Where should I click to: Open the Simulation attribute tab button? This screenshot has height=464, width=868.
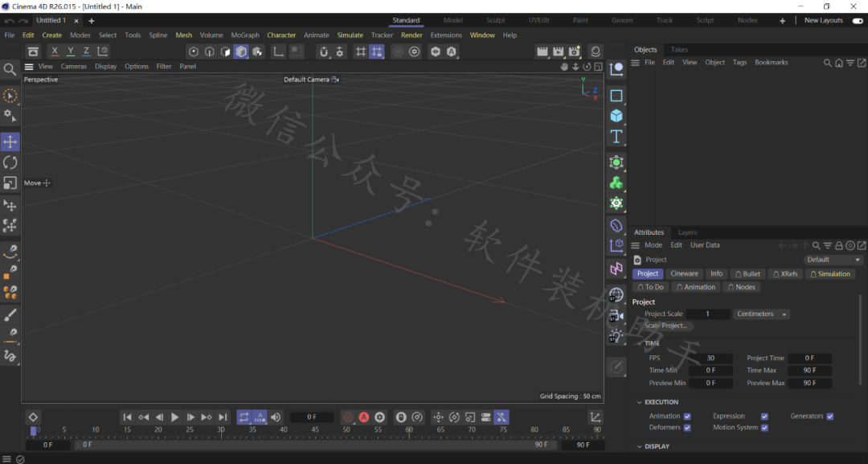(x=829, y=274)
